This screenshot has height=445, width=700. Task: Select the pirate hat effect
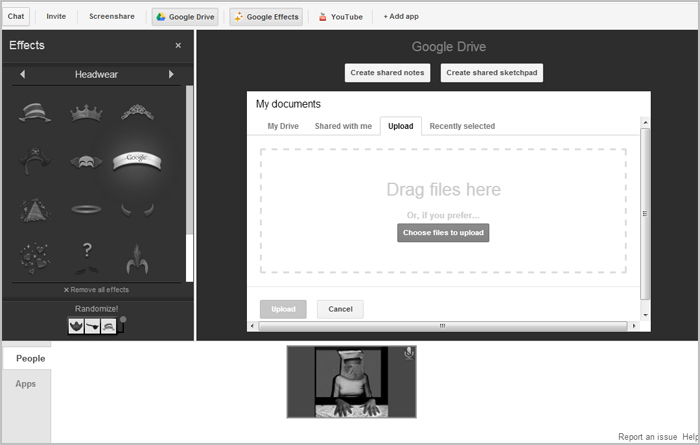pos(35,161)
